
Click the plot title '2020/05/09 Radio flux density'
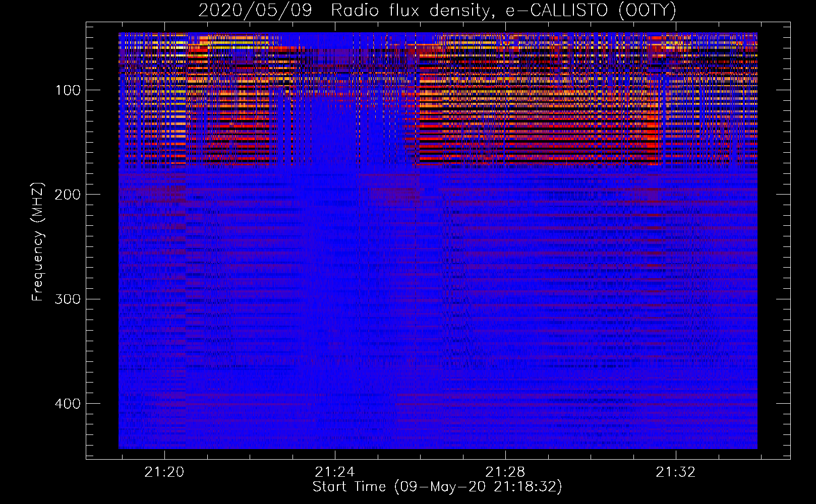point(437,10)
